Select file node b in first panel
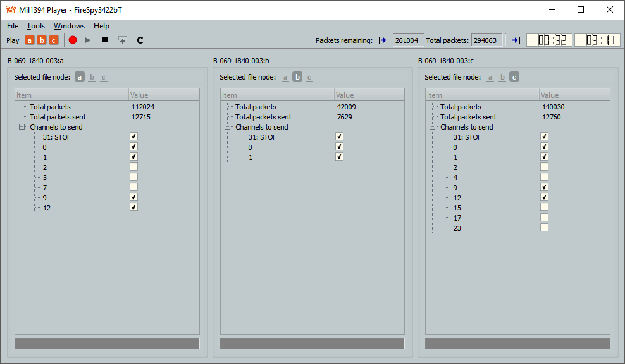The height and width of the screenshot is (364, 625). click(92, 77)
